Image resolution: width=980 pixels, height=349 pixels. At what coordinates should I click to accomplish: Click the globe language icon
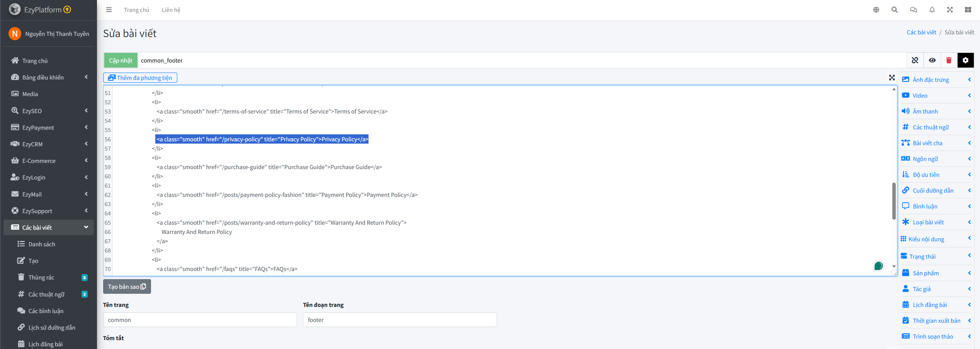pyautogui.click(x=876, y=10)
